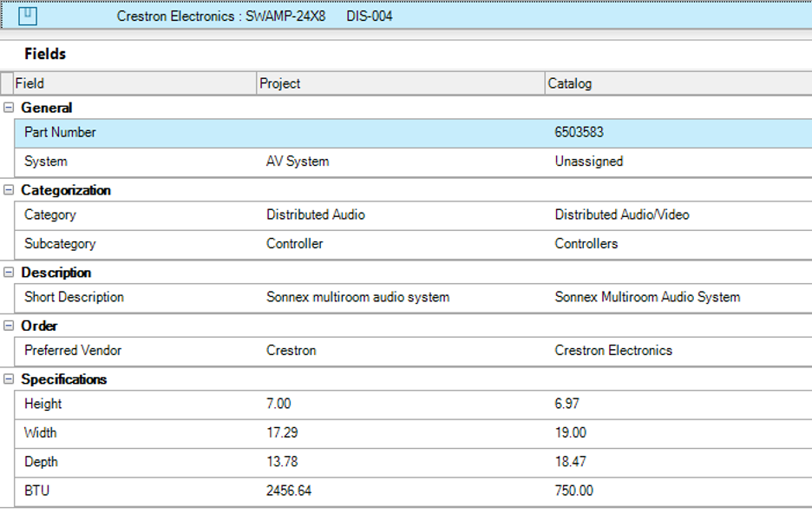This screenshot has width=812, height=514.
Task: Sort by the Catalog column header
Action: 679,83
